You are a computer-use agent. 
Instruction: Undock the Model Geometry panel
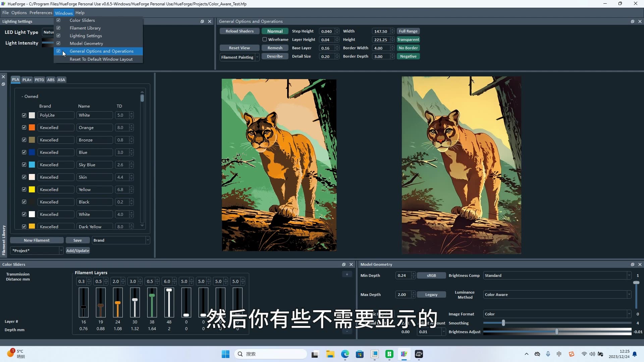pos(632,264)
